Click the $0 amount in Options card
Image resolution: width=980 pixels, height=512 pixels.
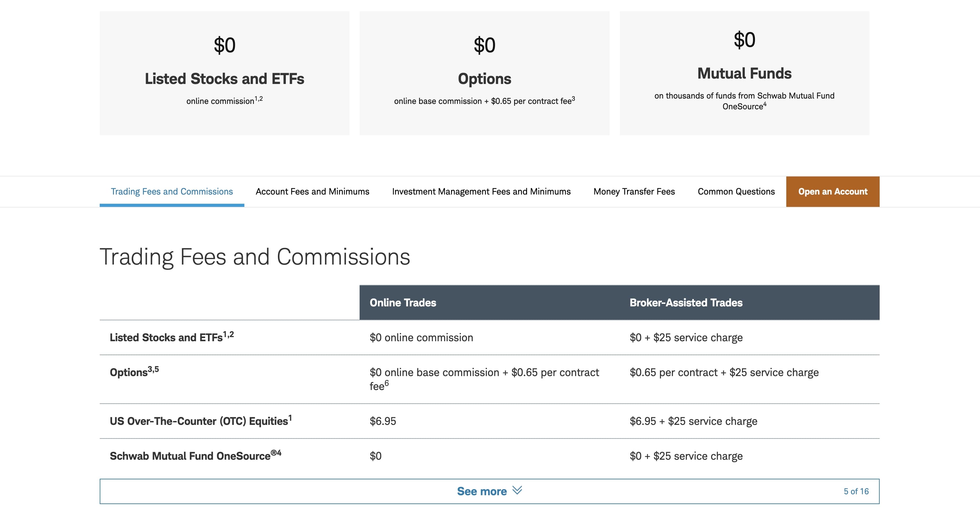pos(484,45)
